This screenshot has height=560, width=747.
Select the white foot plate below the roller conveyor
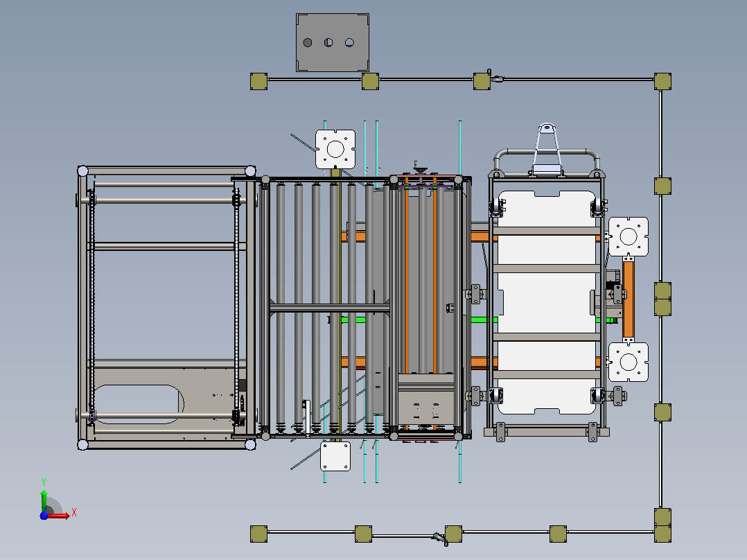[x=335, y=456]
